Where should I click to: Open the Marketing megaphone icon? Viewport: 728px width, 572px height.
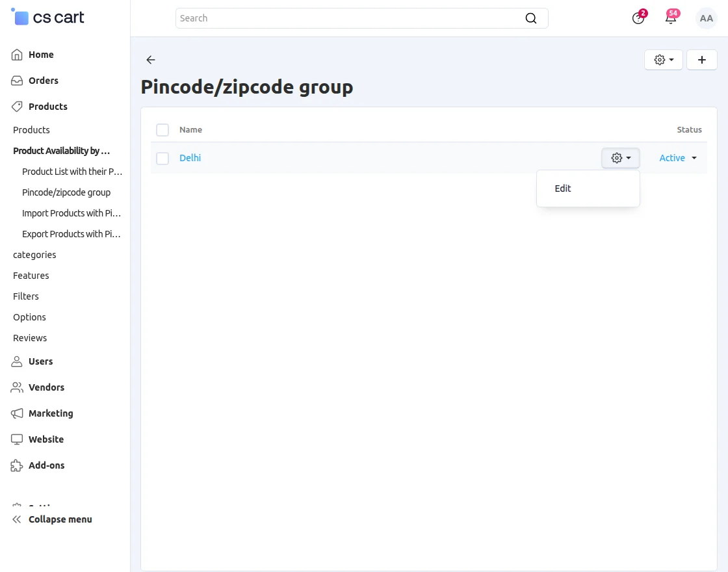(x=16, y=413)
